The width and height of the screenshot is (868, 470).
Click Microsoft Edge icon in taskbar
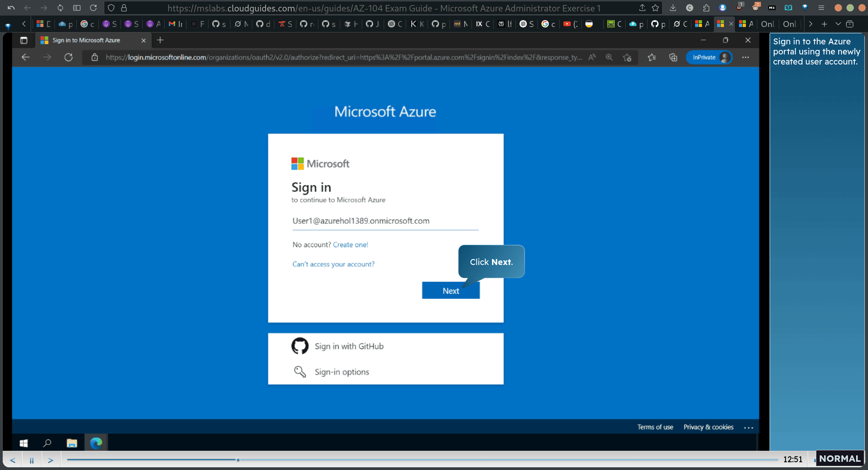[x=96, y=443]
